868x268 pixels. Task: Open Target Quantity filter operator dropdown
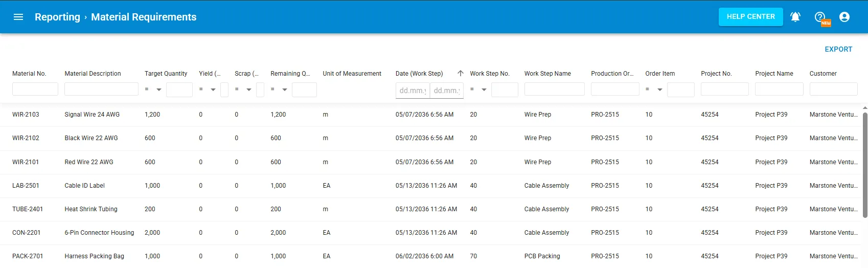pos(153,90)
